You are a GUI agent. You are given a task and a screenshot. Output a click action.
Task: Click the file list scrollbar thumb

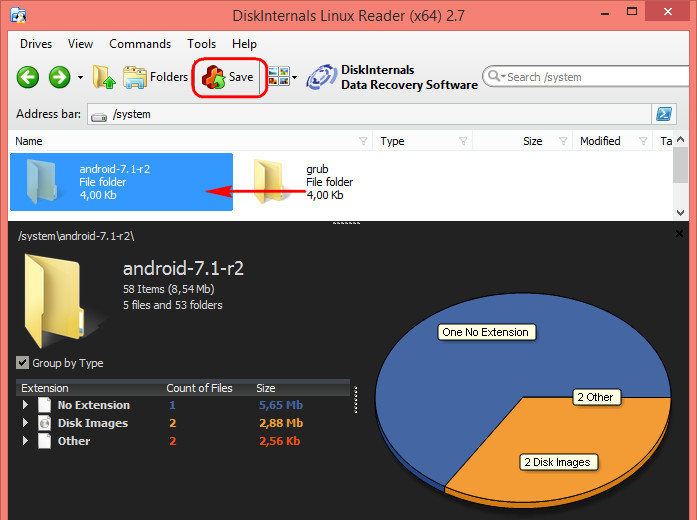(681, 165)
